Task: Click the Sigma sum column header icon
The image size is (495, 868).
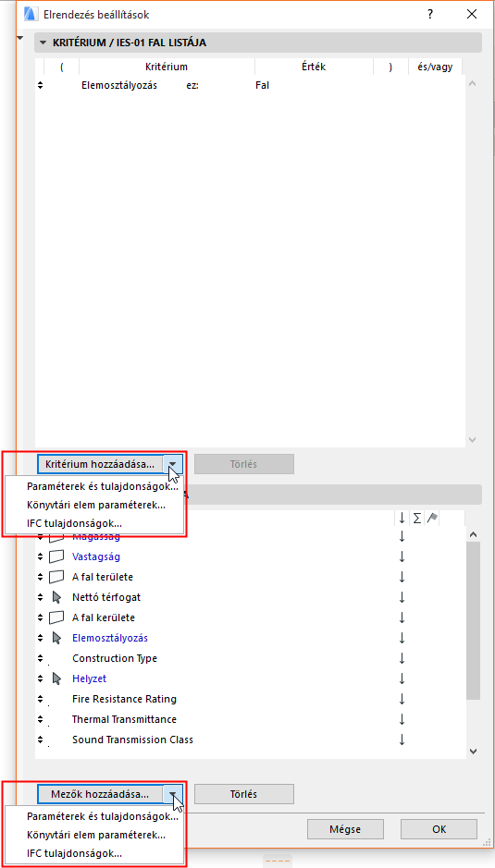Action: pyautogui.click(x=417, y=519)
